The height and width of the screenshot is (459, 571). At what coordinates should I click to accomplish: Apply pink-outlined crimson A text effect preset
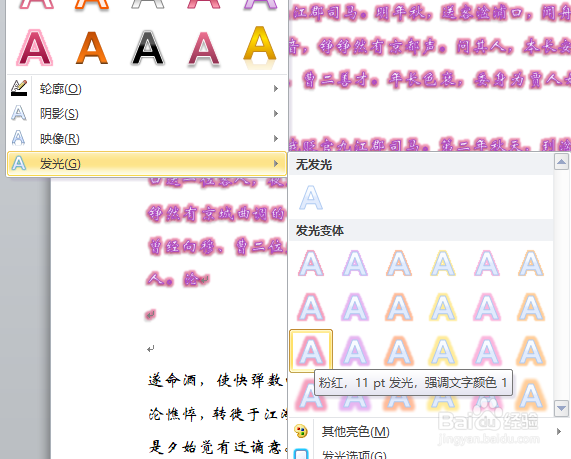pos(35,48)
